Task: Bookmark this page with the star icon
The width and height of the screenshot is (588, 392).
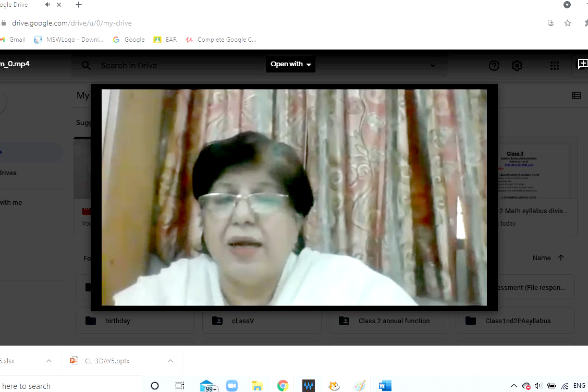Action: 568,23
